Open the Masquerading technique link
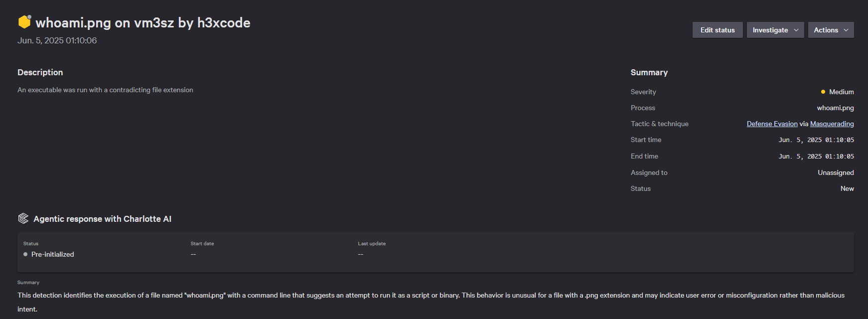Image resolution: width=868 pixels, height=319 pixels. (x=832, y=124)
